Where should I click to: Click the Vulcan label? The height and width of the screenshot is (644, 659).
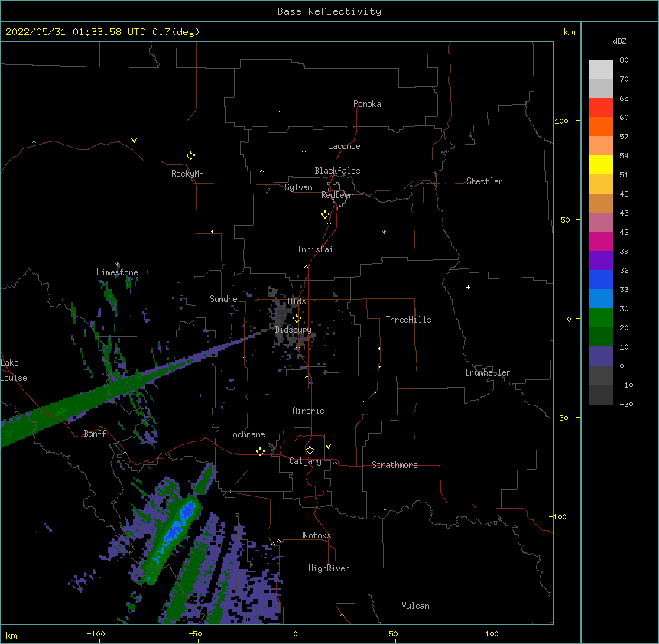[x=415, y=606]
